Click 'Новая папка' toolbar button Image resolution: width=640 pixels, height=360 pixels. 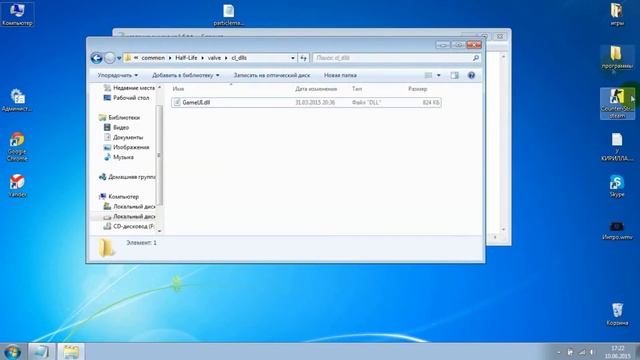[x=340, y=75]
